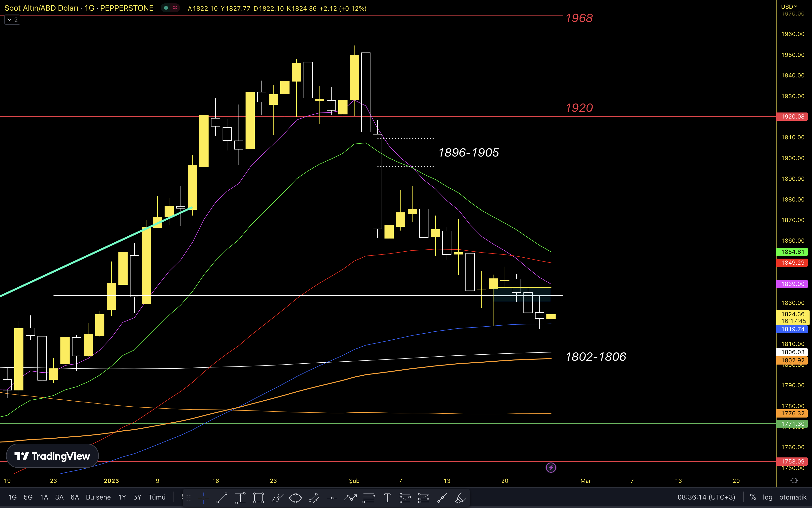Click the red 1753.09 price label
The width and height of the screenshot is (812, 508).
coord(792,461)
